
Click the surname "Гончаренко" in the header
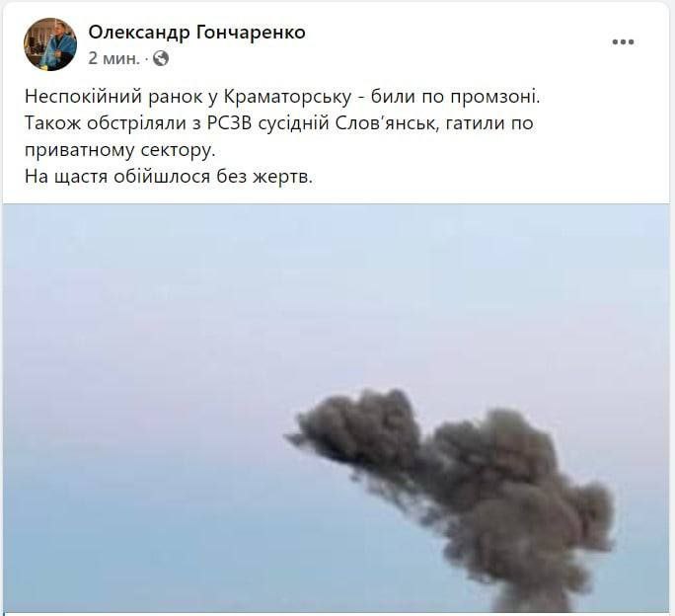pos(251,32)
